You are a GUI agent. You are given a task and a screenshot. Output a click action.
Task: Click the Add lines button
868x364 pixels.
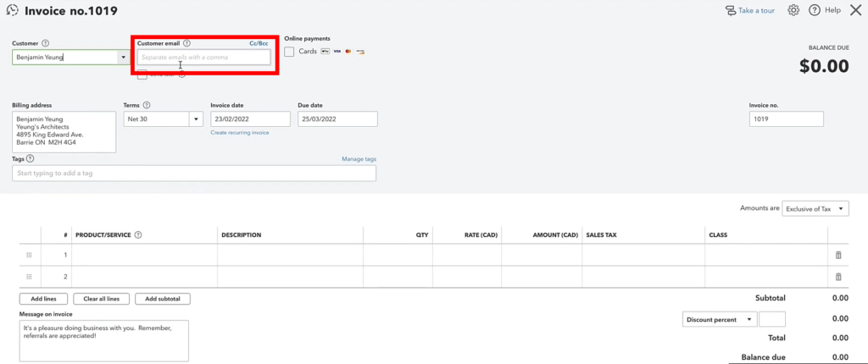click(x=43, y=299)
